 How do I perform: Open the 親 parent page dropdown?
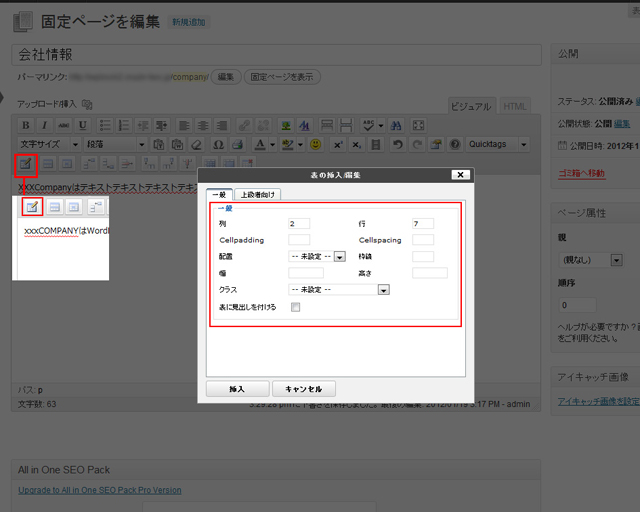click(x=590, y=260)
